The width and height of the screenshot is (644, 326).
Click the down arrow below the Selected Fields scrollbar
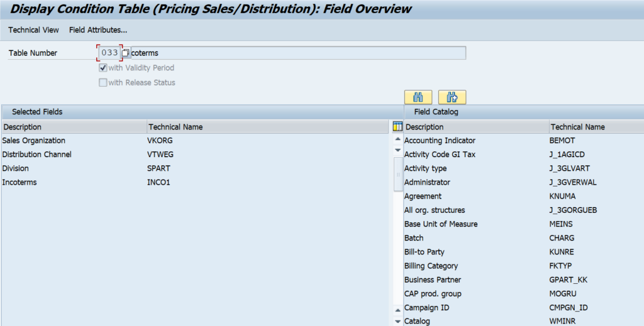(x=397, y=321)
